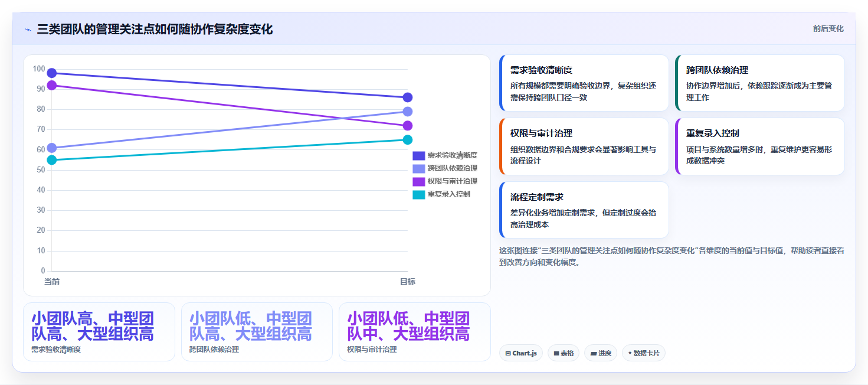Select the 表格 tag
Image resolution: width=868 pixels, height=385 pixels.
tap(564, 353)
